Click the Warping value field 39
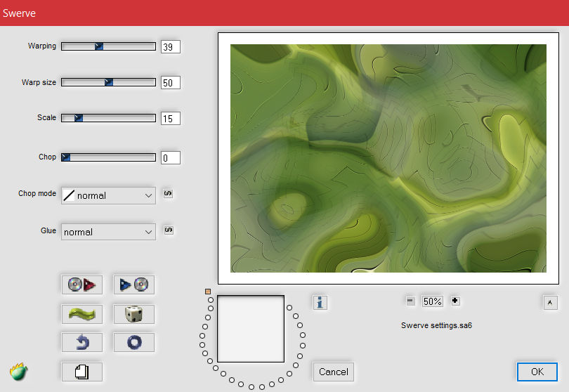This screenshot has width=569, height=392. 171,47
